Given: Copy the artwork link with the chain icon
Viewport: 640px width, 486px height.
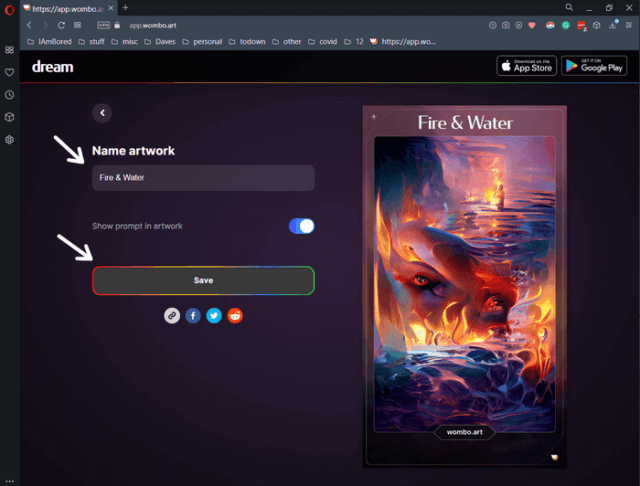Looking at the screenshot, I should [x=172, y=315].
